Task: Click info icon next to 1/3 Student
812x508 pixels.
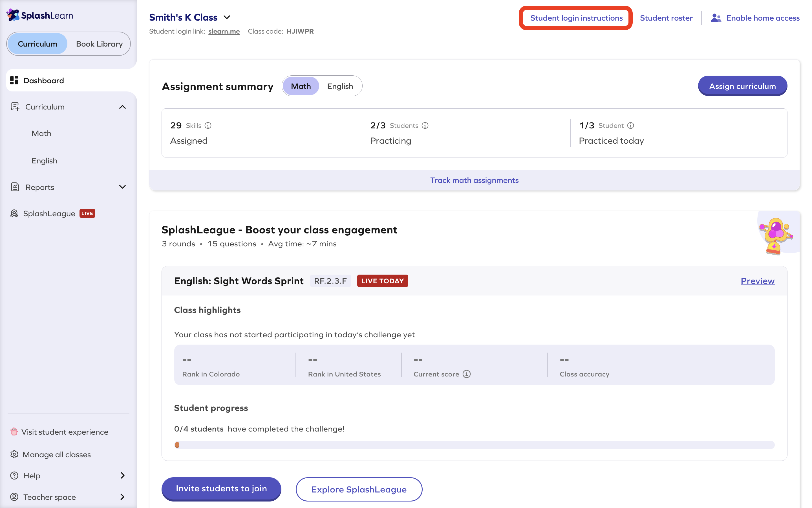Action: (631, 125)
